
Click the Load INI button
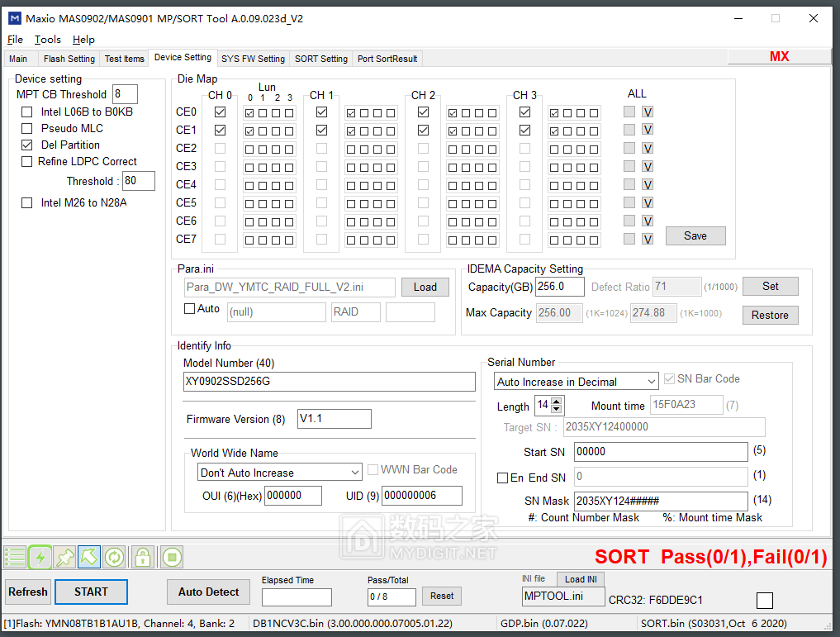(581, 579)
